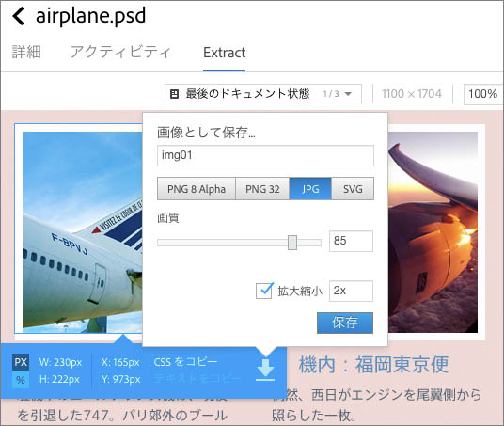The height and width of the screenshot is (426, 504).
Task: Click the CSS をコピー link
Action: click(185, 362)
